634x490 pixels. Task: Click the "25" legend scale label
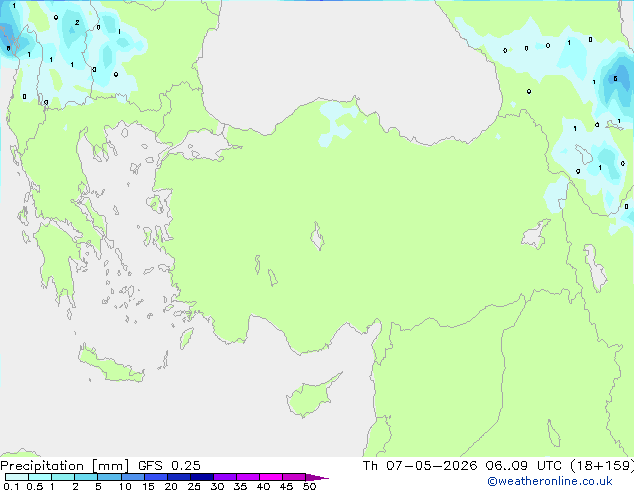coord(194,486)
